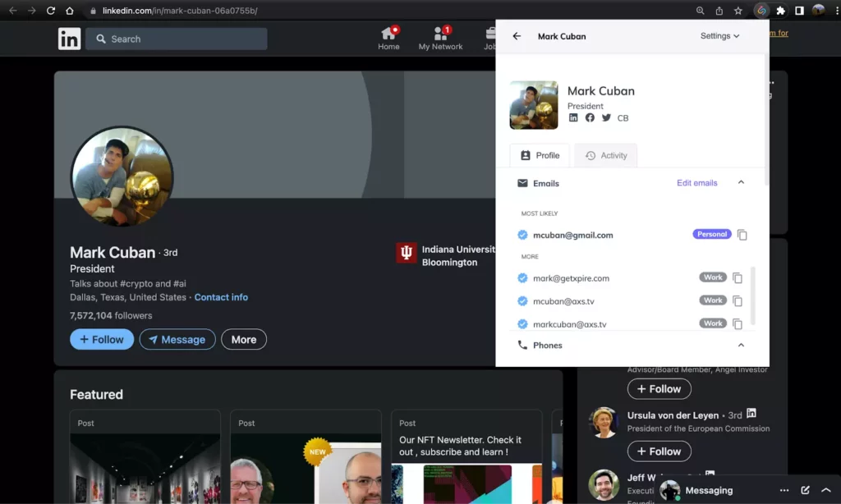Open the browser home page icon
Image resolution: width=841 pixels, height=504 pixels.
pyautogui.click(x=70, y=11)
